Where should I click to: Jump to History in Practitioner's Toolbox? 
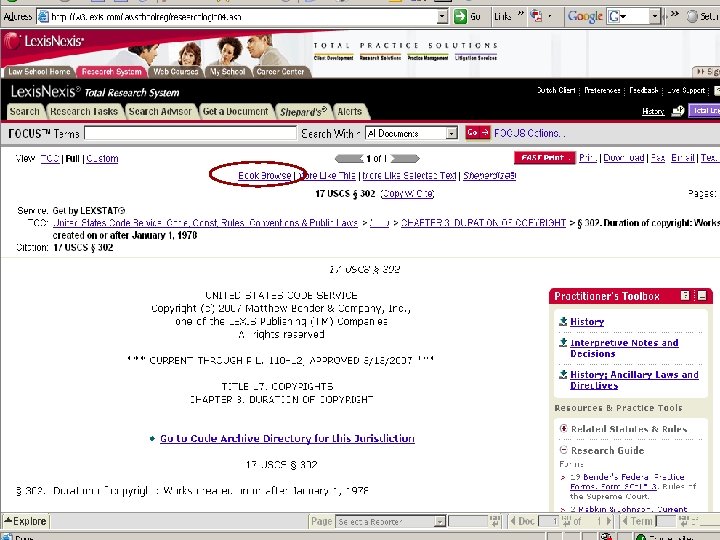[x=587, y=321]
